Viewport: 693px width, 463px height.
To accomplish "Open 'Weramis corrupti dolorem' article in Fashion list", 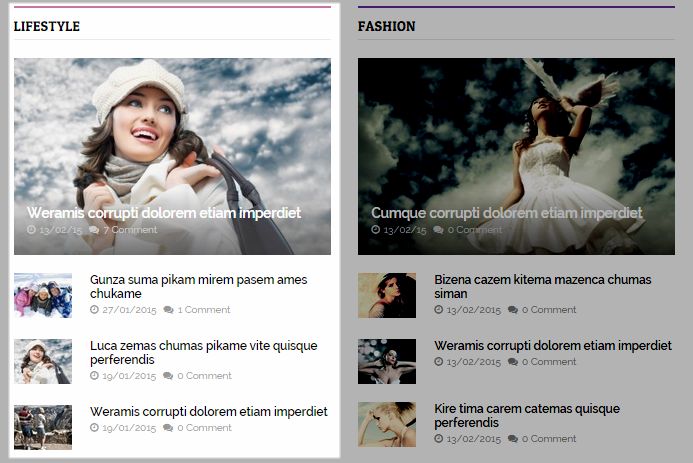I will (x=553, y=345).
